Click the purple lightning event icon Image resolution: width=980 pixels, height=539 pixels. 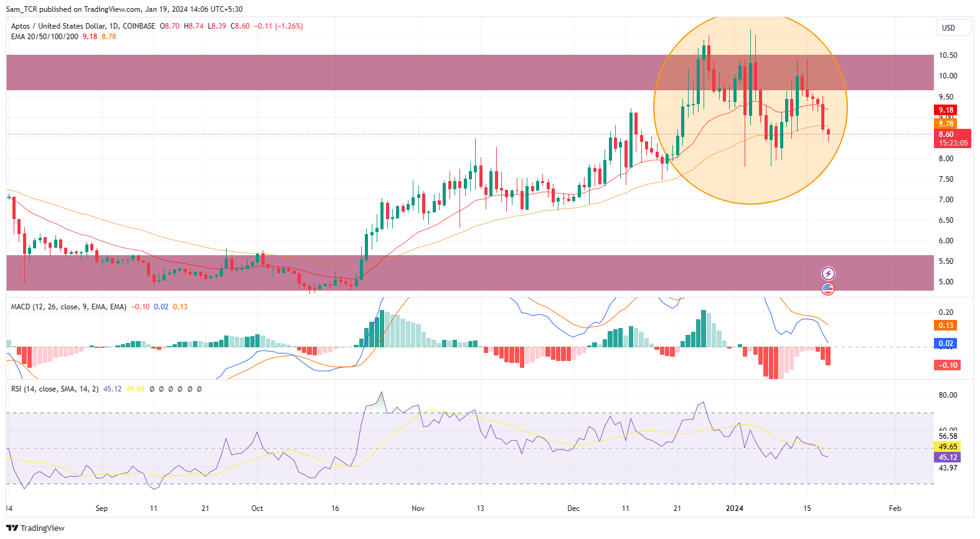828,273
